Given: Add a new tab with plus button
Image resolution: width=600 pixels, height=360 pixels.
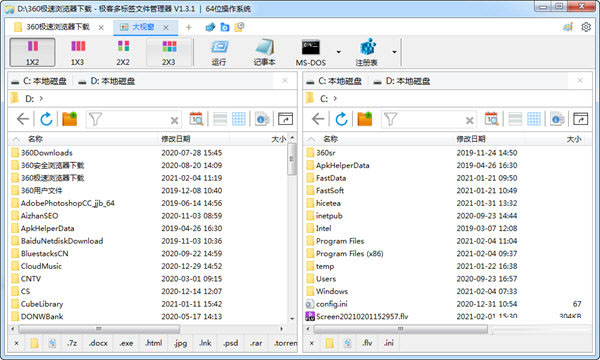Looking at the screenshot, I should point(189,27).
